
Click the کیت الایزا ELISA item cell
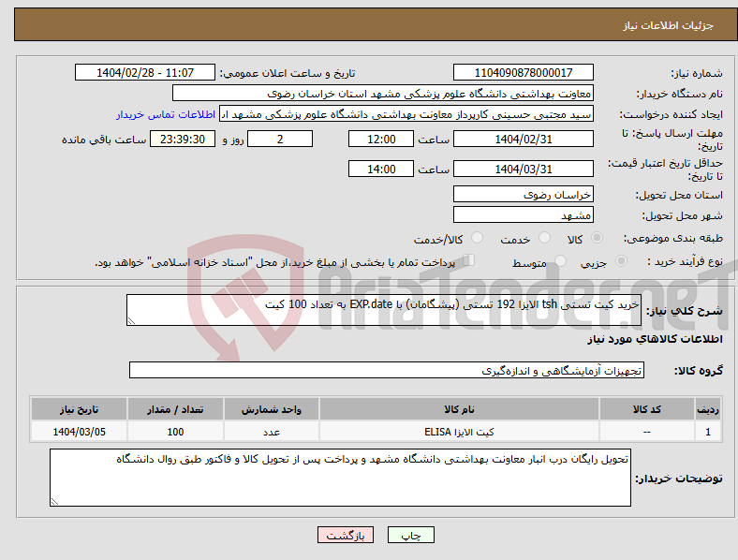(x=459, y=432)
